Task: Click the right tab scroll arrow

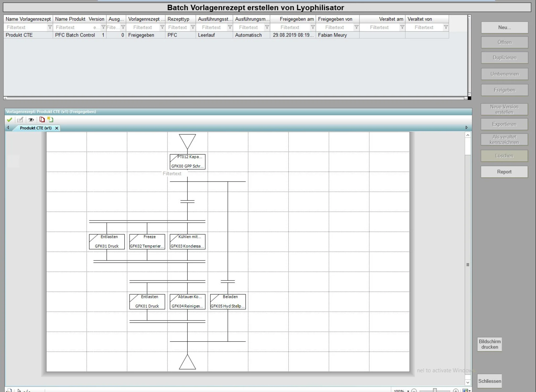Action: [466, 128]
